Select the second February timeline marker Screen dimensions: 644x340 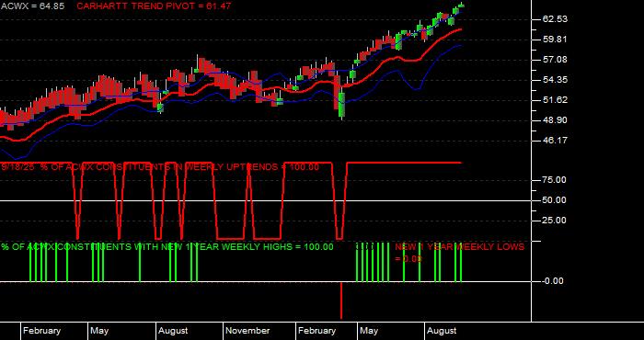click(x=317, y=331)
